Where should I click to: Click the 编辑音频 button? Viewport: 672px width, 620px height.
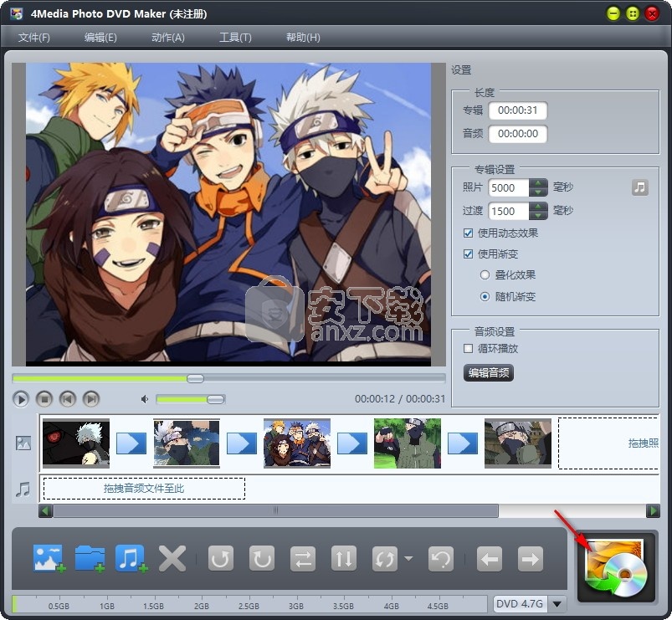(x=489, y=373)
